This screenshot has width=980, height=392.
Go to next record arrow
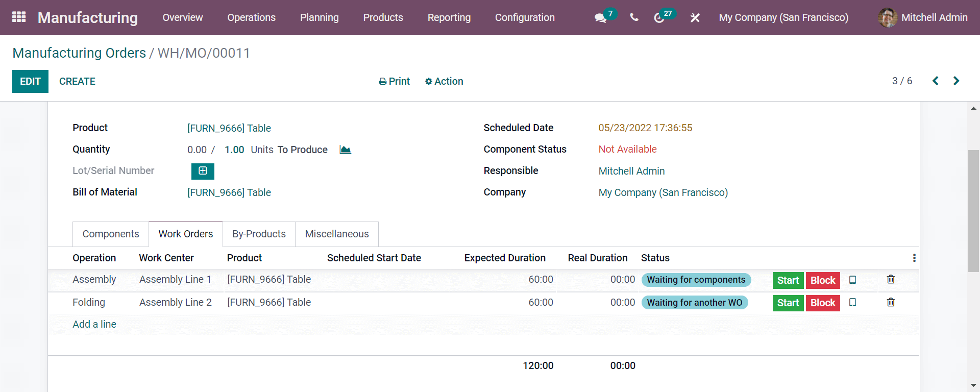click(957, 81)
